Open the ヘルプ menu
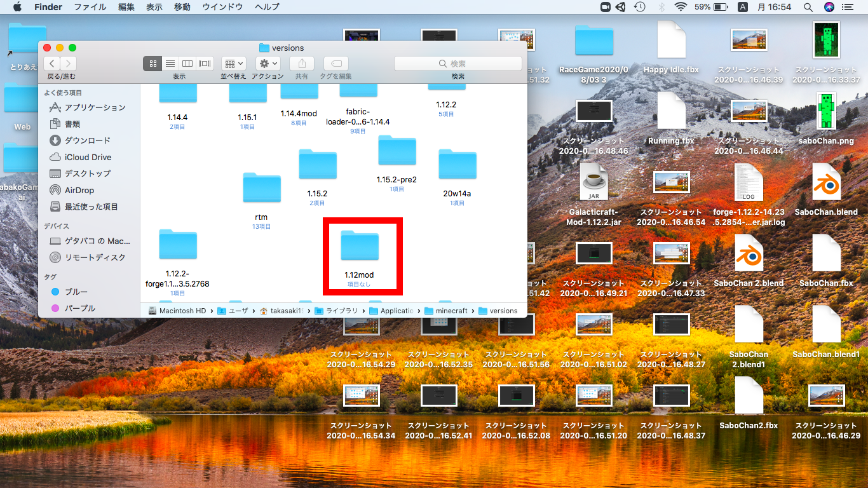The image size is (868, 488). click(267, 7)
